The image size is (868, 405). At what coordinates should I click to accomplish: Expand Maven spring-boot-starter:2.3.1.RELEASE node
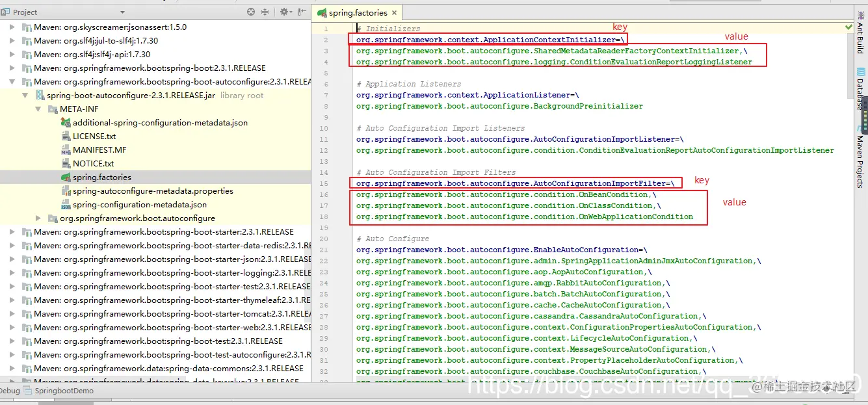click(12, 232)
